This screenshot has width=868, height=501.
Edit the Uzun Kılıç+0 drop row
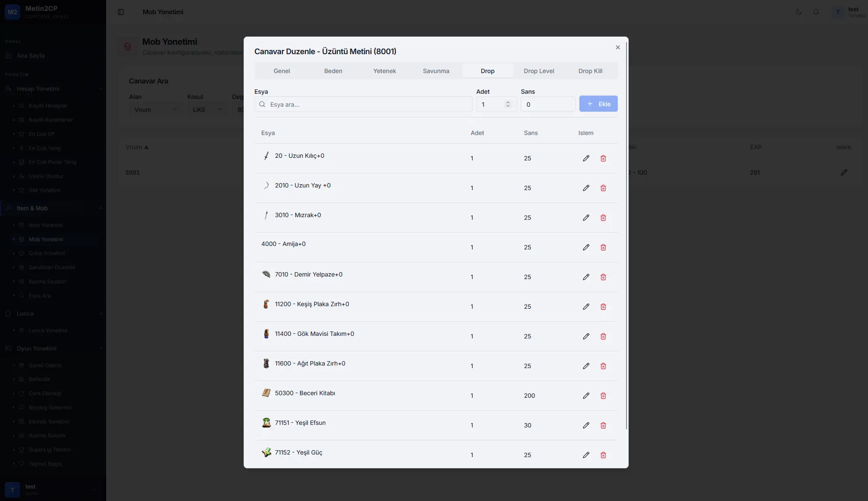tap(586, 158)
